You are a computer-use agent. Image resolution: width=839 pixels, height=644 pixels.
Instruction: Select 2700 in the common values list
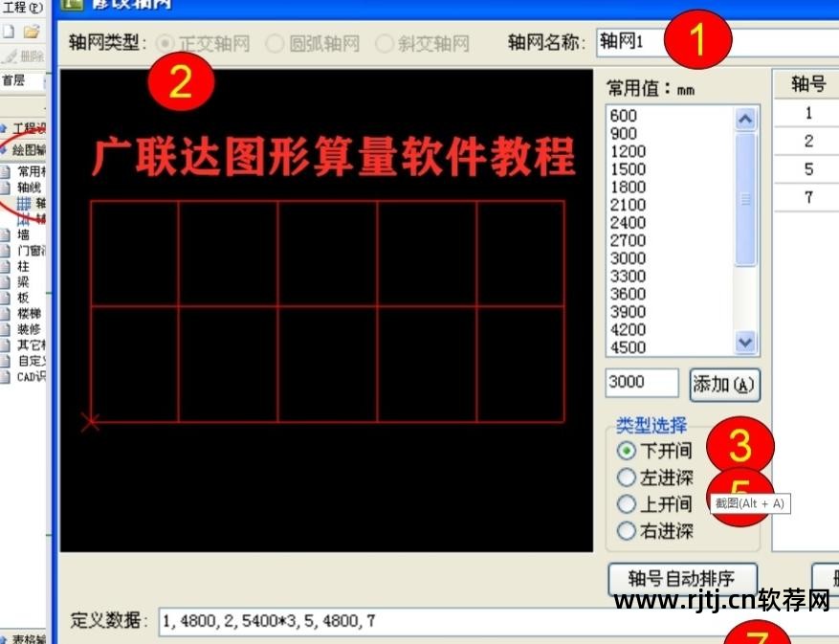pyautogui.click(x=629, y=240)
